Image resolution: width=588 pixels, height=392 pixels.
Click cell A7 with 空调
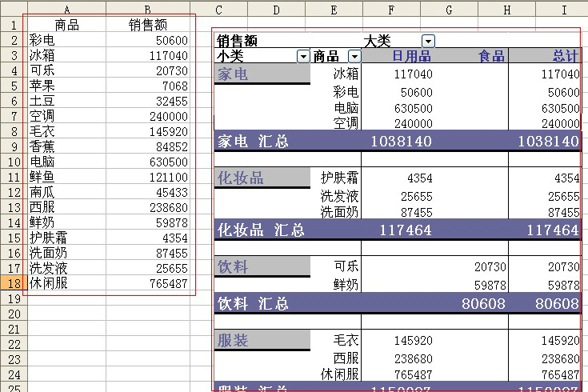click(x=66, y=116)
